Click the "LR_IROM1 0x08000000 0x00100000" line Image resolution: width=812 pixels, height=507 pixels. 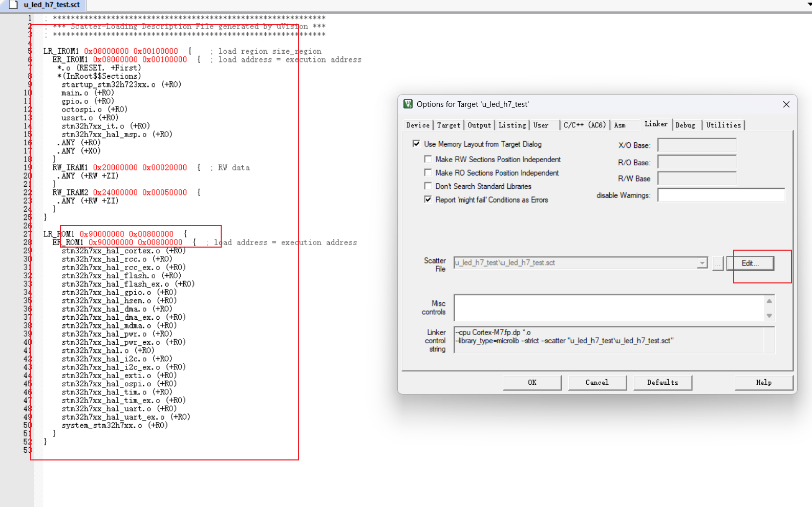click(111, 51)
